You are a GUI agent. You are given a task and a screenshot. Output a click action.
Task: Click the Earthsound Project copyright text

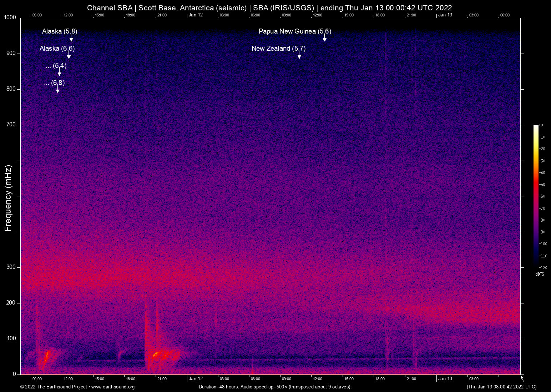pos(54,387)
